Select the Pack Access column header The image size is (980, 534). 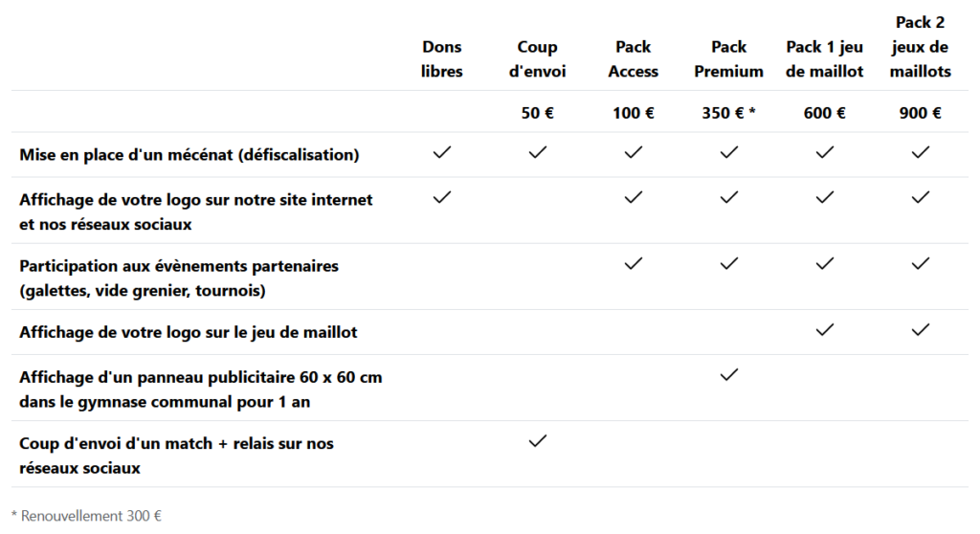(633, 59)
